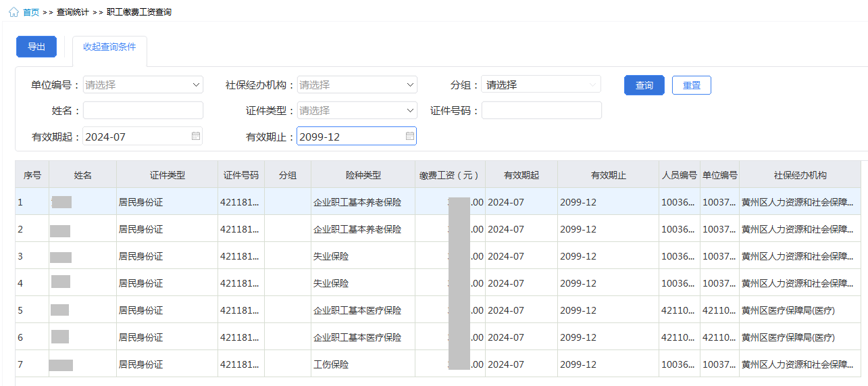Click row 3 居民身份证 cell

168,256
